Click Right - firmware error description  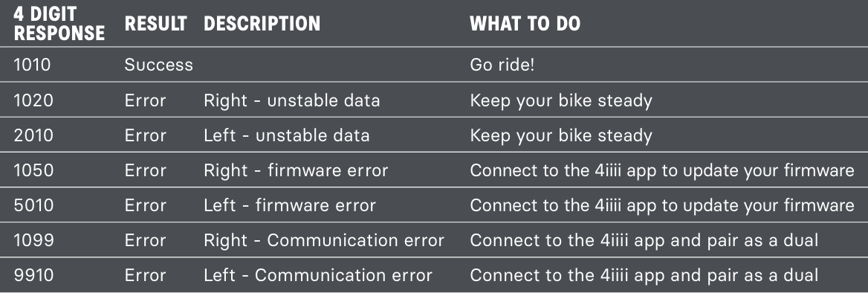click(x=296, y=170)
